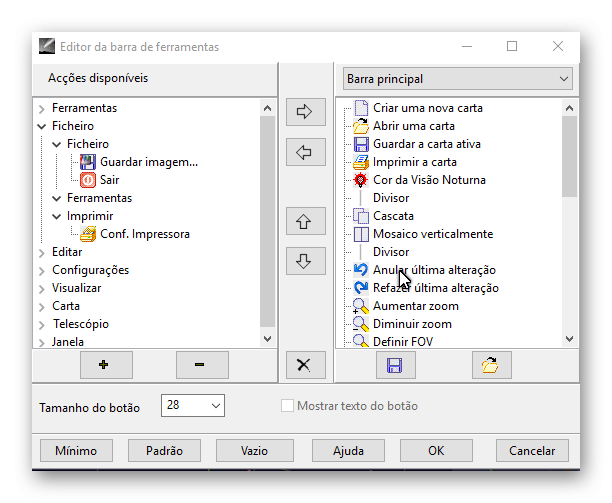The width and height of the screenshot is (612, 503).
Task: Click the save toolbar floppy disk button
Action: pyautogui.click(x=396, y=365)
